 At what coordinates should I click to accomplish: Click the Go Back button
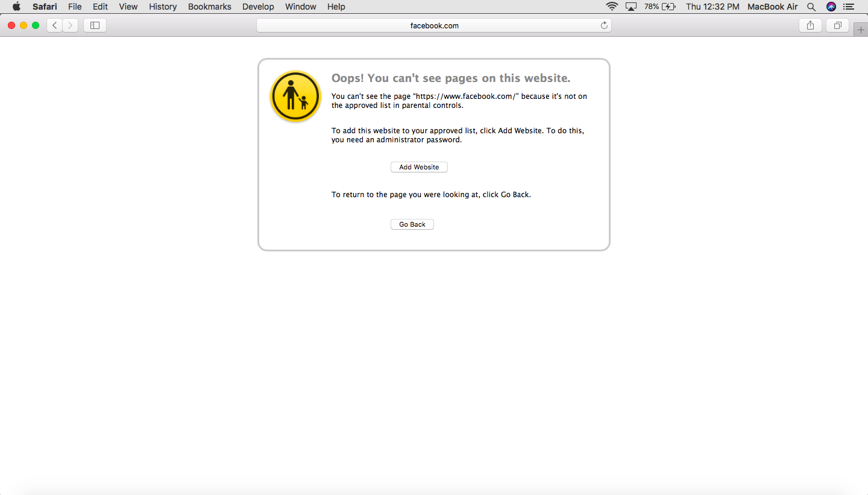click(412, 224)
